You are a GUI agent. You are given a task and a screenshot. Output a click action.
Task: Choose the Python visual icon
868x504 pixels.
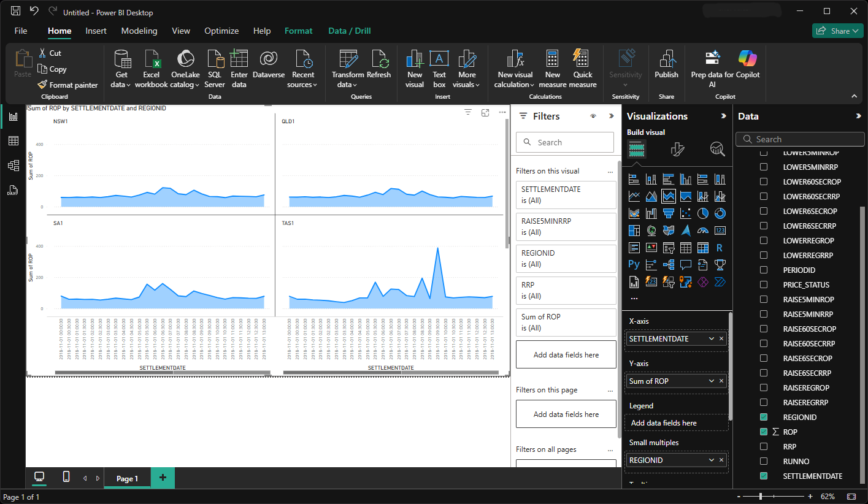634,265
